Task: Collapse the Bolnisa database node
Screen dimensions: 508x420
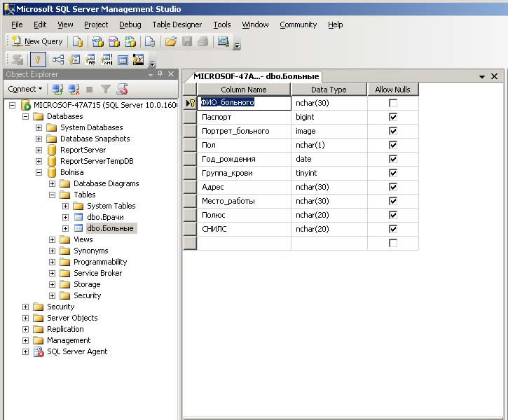Action: [39, 172]
